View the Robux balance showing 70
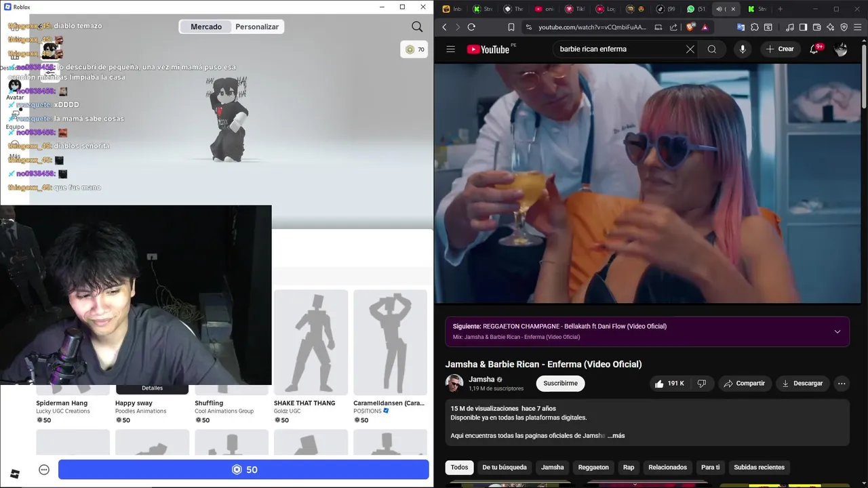 coord(414,49)
